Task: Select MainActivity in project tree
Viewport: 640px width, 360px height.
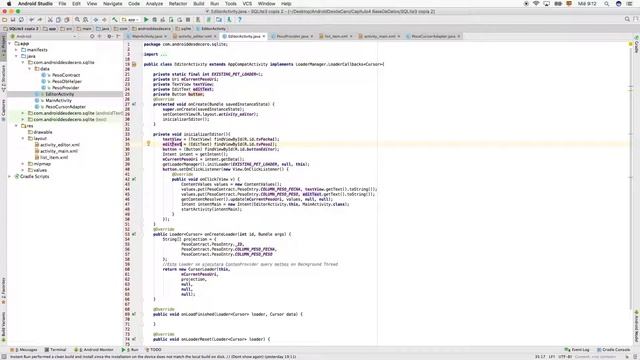Action: pos(58,100)
